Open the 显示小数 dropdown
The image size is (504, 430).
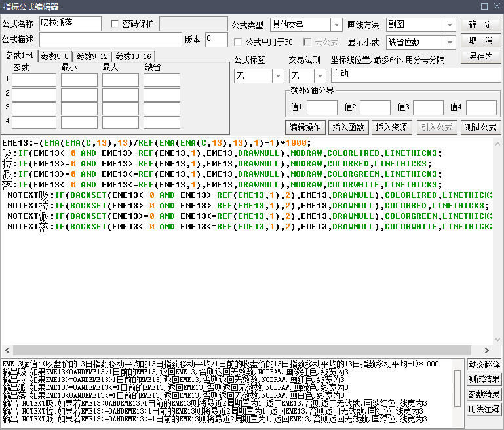[x=449, y=42]
